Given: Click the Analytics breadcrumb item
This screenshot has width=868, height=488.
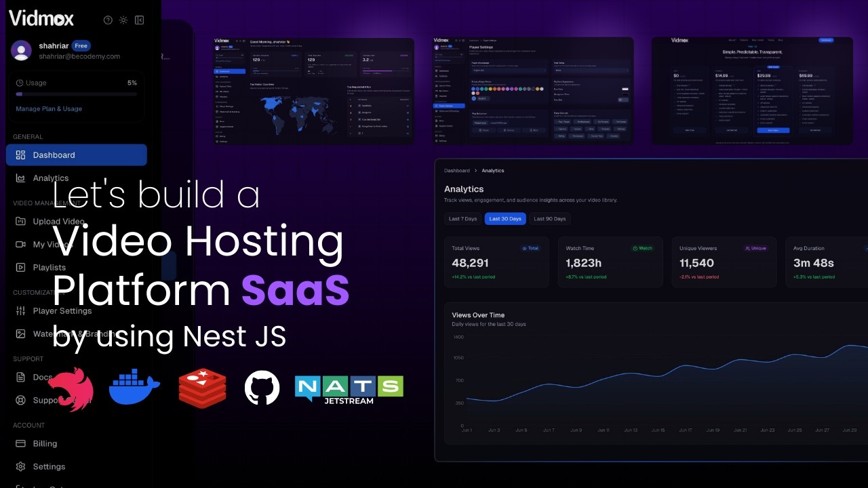Looking at the screenshot, I should pyautogui.click(x=493, y=171).
